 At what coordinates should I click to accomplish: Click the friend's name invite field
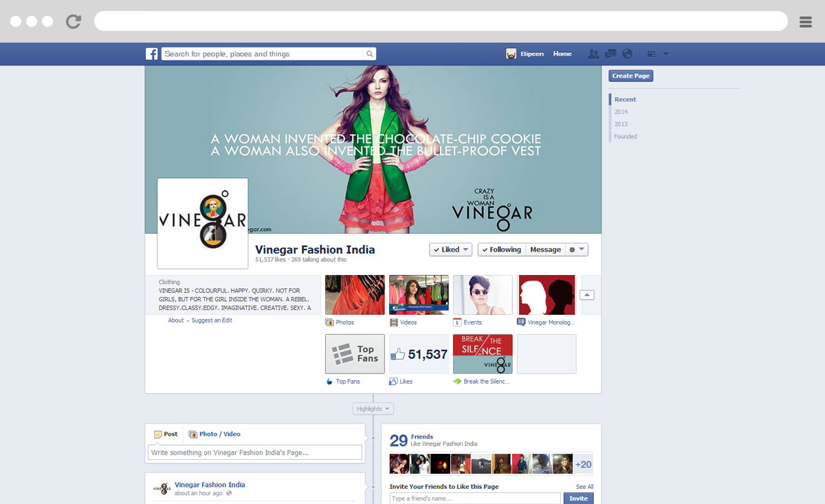(x=475, y=498)
